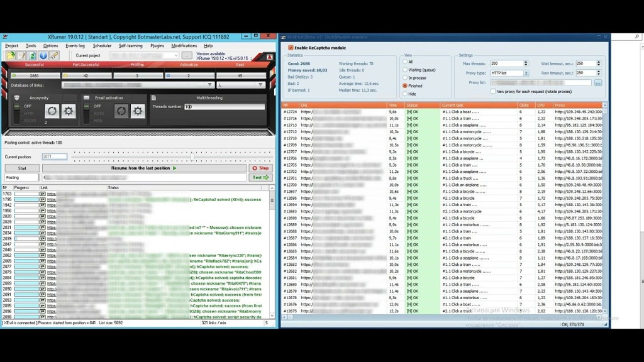644x362 pixels.
Task: Adjust the Wait timeout spinner arrows
Action: point(599,63)
